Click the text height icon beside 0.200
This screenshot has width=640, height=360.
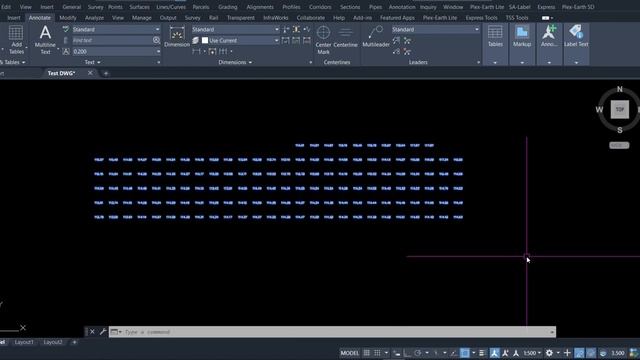pos(66,51)
